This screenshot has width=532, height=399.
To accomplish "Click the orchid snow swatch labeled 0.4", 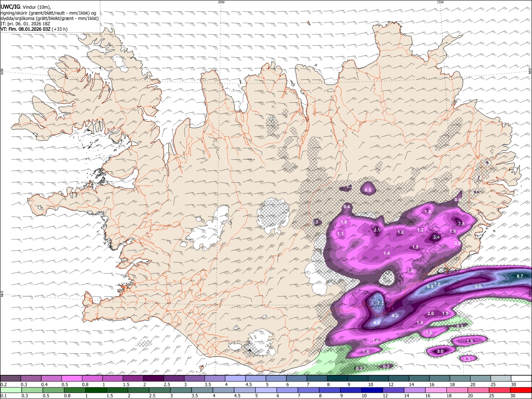I will [x=51, y=379].
